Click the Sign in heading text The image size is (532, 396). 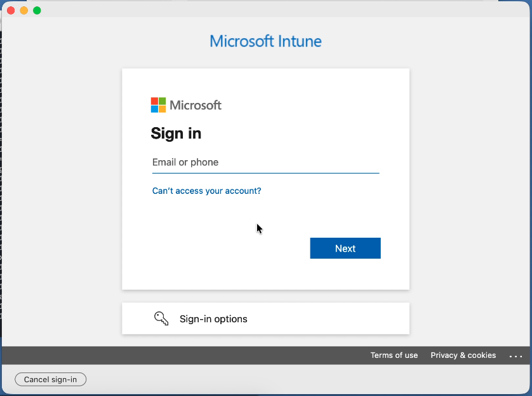176,133
